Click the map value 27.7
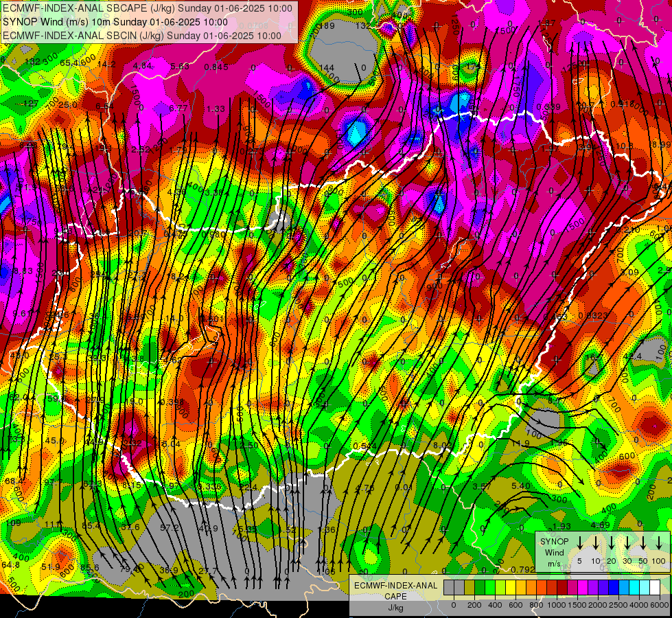This screenshot has width=672, height=618. (208, 571)
